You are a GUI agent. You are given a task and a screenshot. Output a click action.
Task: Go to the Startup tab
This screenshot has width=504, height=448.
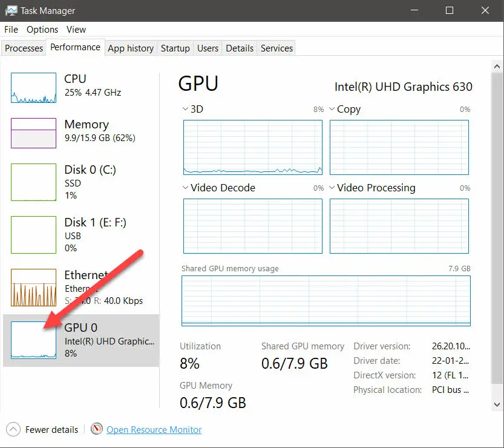point(175,48)
